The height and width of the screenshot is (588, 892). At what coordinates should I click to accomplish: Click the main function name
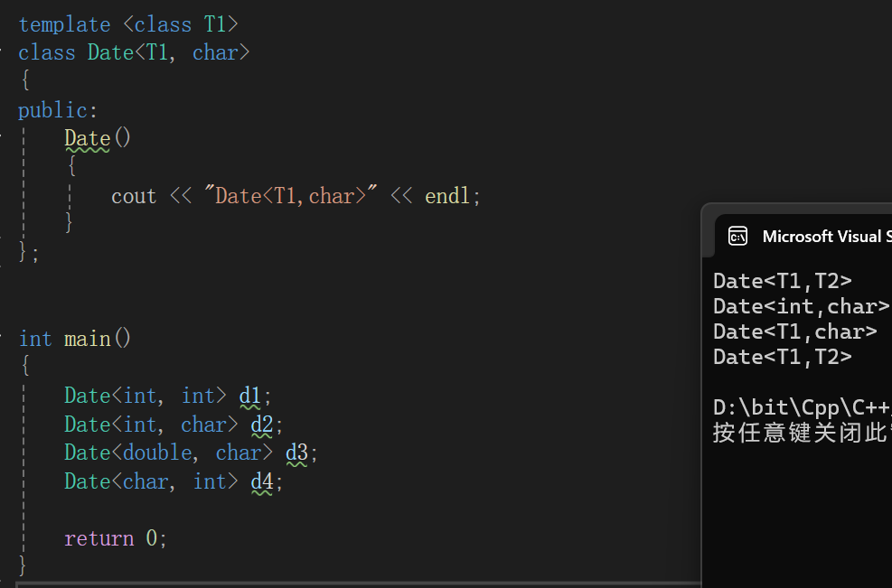[x=87, y=339]
